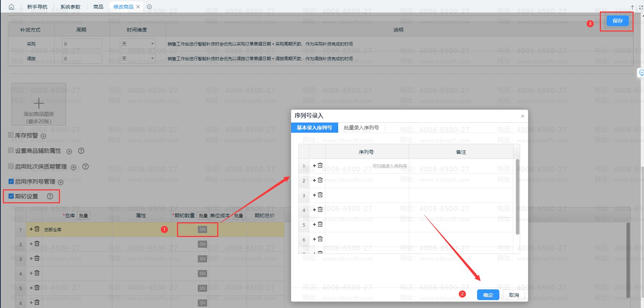Toggle the 启用批次保质期管理 checkbox

click(11, 166)
